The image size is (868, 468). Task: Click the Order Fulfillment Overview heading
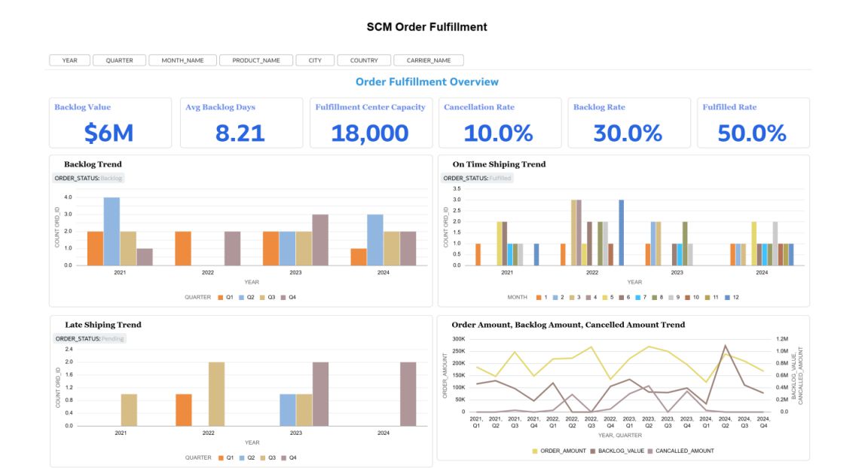(426, 82)
